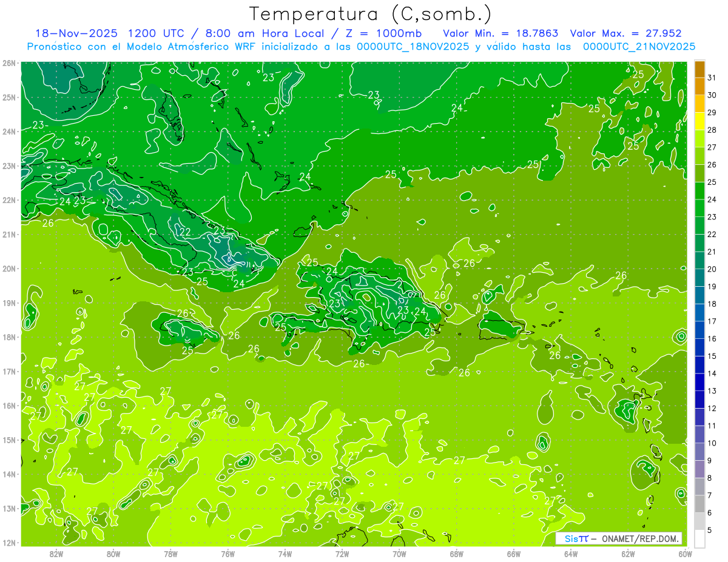The width and height of the screenshot is (728, 562).
Task: Click the legend value label "8"
Action: 710,478
